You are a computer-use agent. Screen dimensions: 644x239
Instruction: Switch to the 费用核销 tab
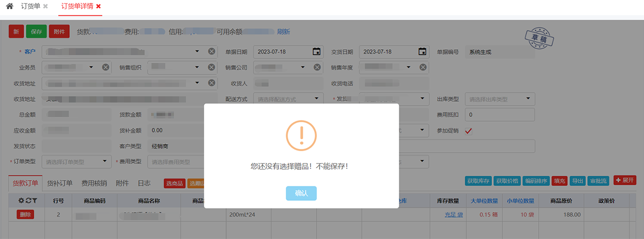tap(94, 183)
